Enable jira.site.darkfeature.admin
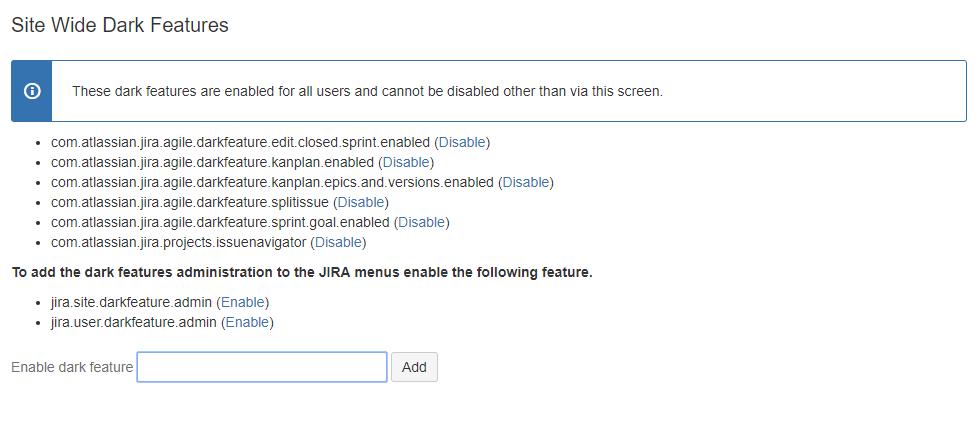The image size is (980, 443). pyautogui.click(x=242, y=302)
